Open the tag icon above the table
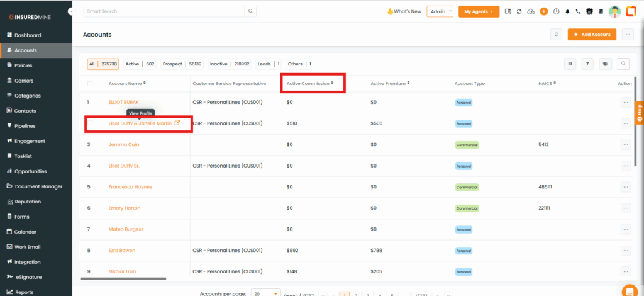This screenshot has height=296, width=644. click(605, 64)
